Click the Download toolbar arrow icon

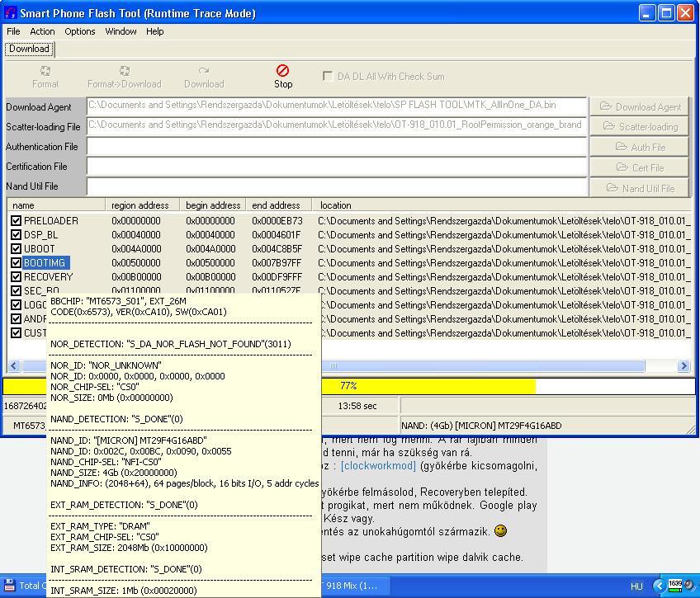tap(204, 71)
